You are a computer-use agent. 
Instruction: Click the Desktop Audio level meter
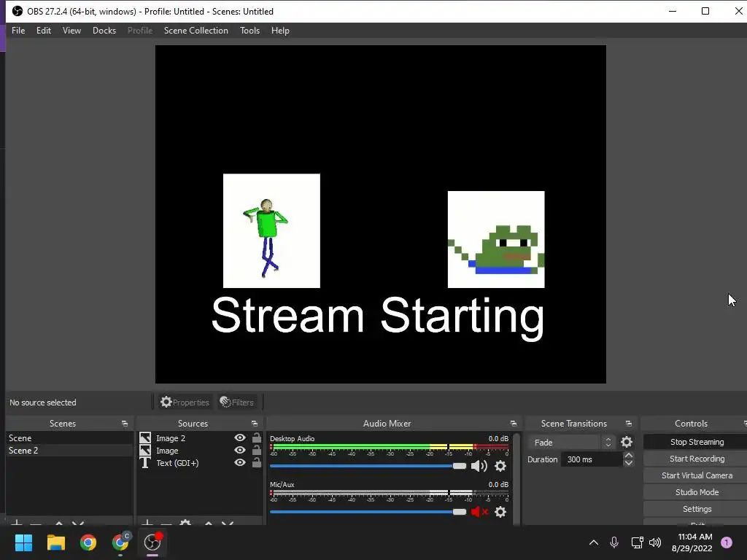pyautogui.click(x=390, y=447)
